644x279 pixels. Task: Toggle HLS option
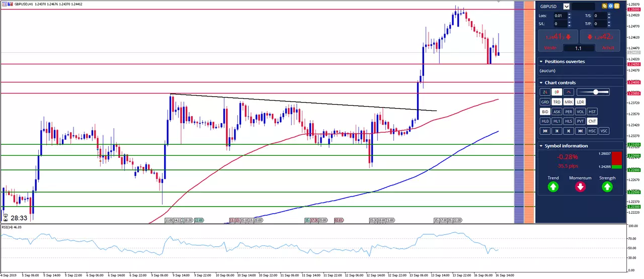pos(569,121)
